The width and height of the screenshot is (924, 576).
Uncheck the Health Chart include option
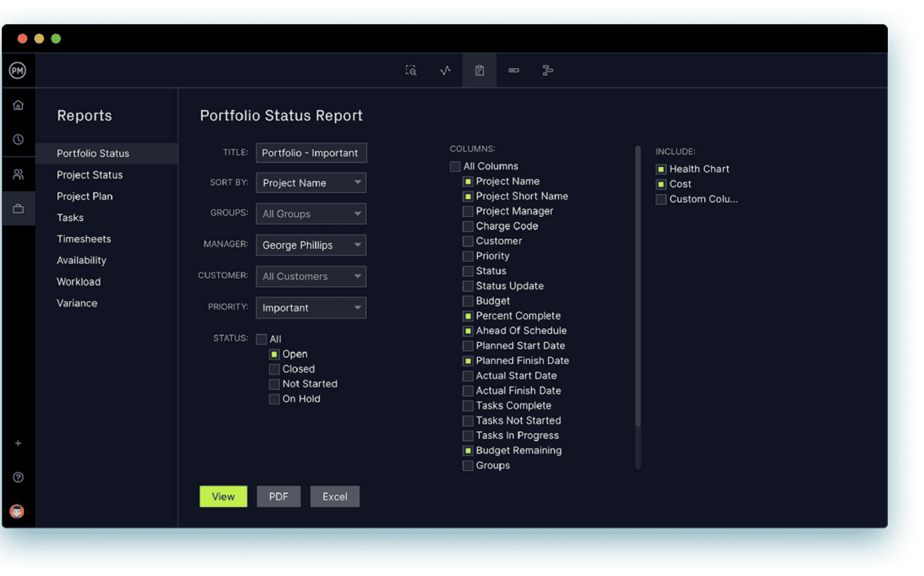tap(661, 169)
